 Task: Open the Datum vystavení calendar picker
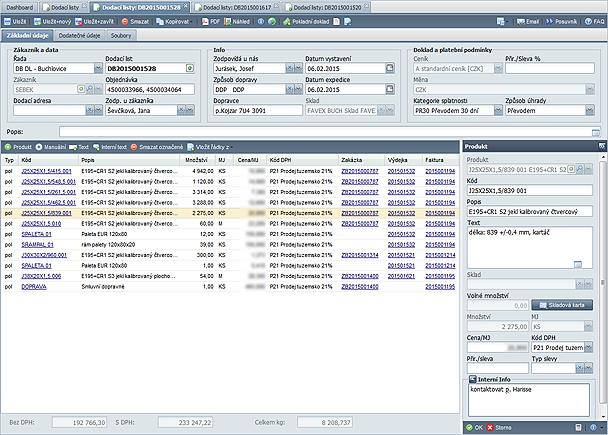coord(390,68)
